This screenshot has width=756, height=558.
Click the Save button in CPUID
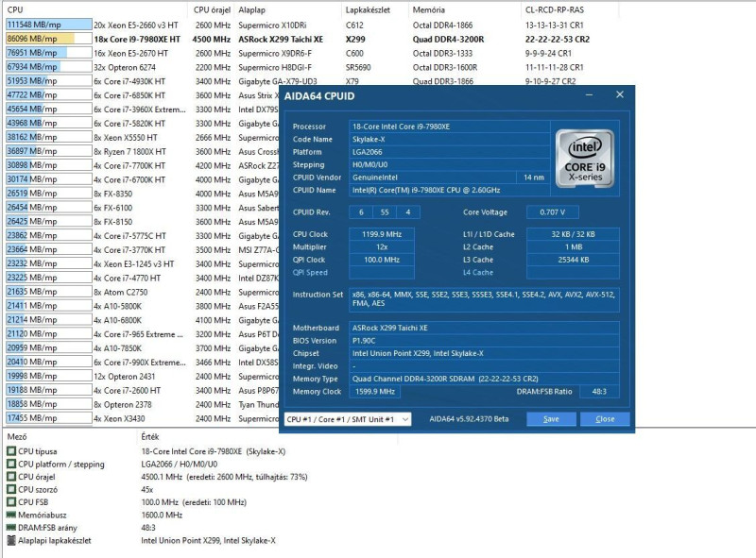click(x=551, y=419)
